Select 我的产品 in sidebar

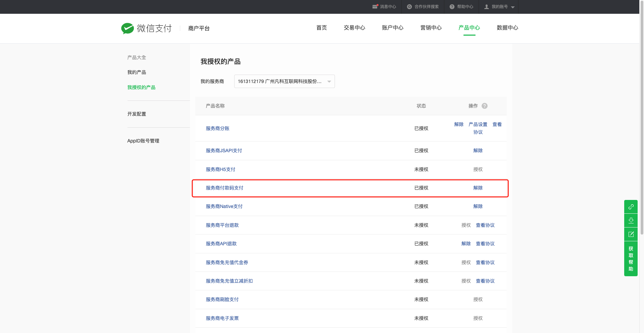click(137, 72)
